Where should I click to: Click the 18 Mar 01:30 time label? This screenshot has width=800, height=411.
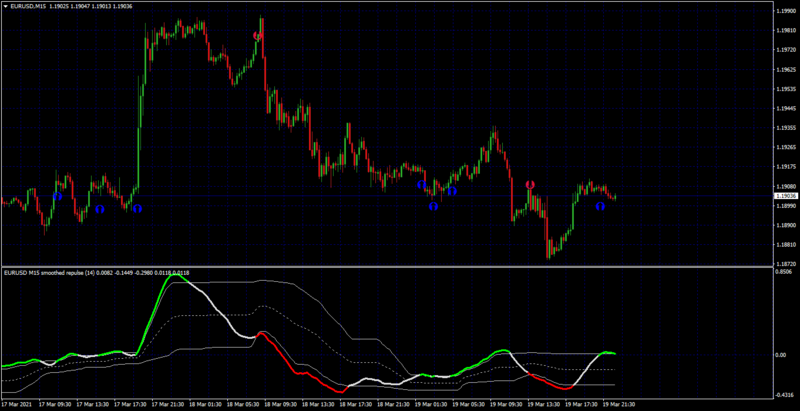pos(206,404)
